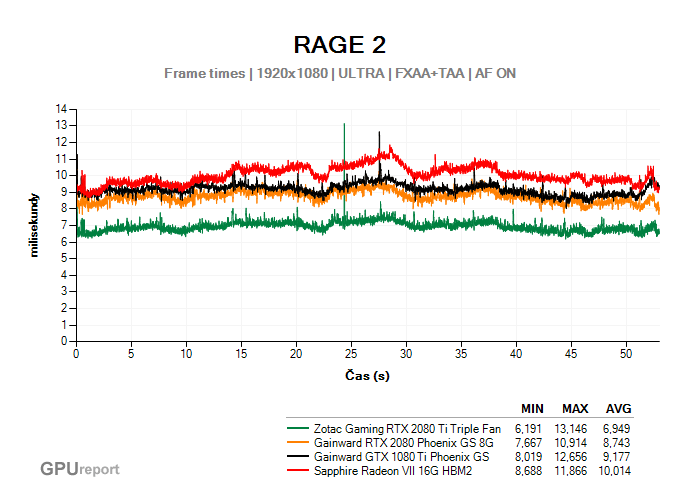Screen dimensions: 680x500
Task: Click the GPUreport logo
Action: coord(80,469)
